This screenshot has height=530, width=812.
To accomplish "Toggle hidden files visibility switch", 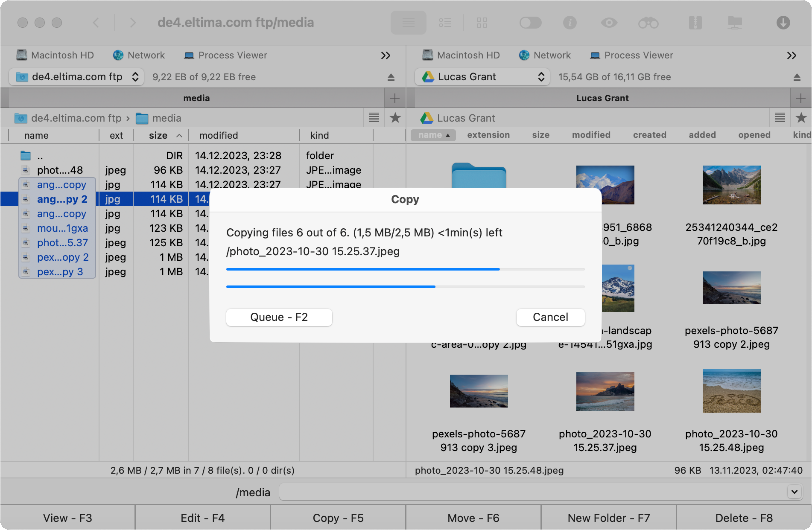I will click(x=530, y=23).
